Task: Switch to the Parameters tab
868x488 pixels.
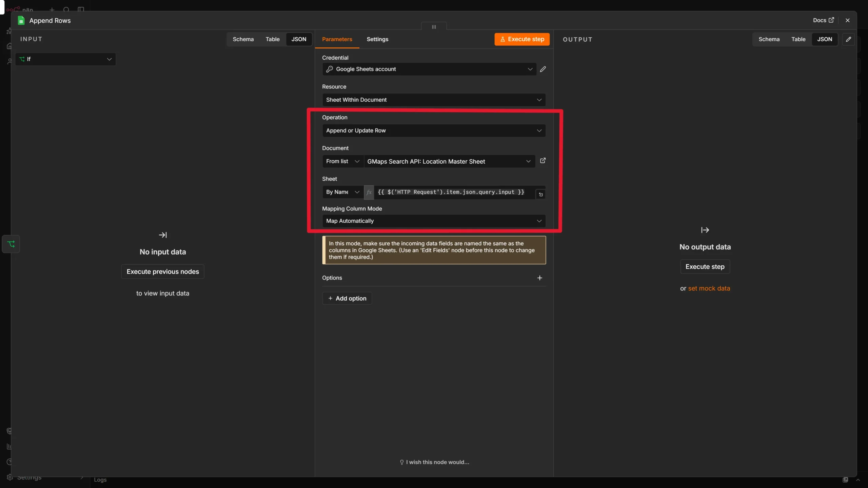Action: pos(337,39)
